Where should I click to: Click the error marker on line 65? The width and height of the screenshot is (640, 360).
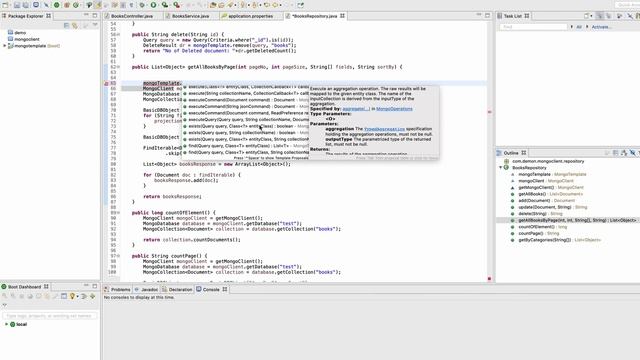coord(106,83)
